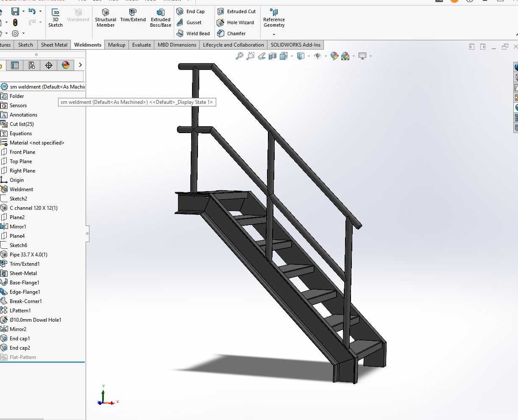Launch the Hole Wizard
Image resolution: width=518 pixels, height=420 pixels.
(x=235, y=22)
